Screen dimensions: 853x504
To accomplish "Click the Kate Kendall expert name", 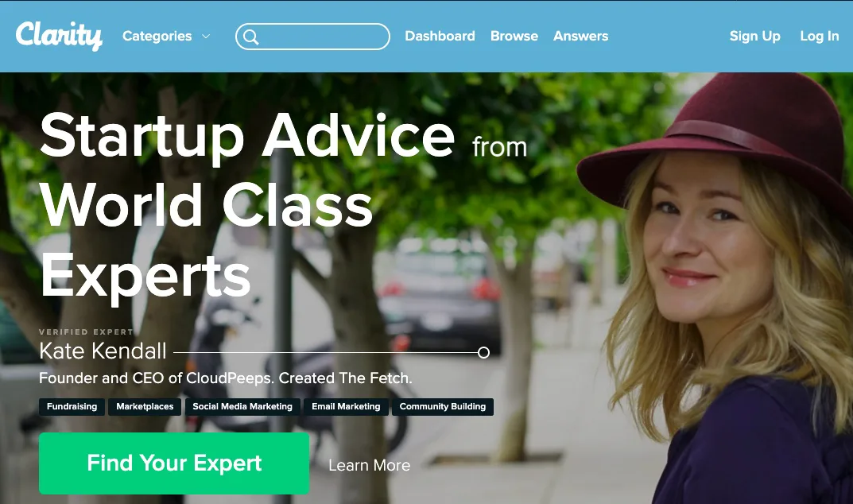I will 103,351.
